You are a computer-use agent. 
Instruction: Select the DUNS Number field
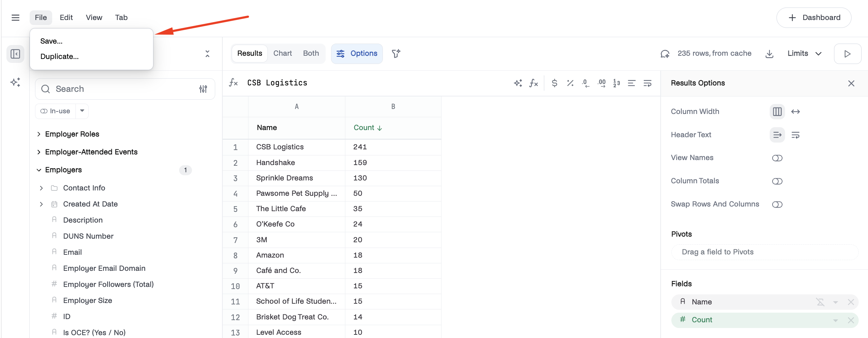88,236
